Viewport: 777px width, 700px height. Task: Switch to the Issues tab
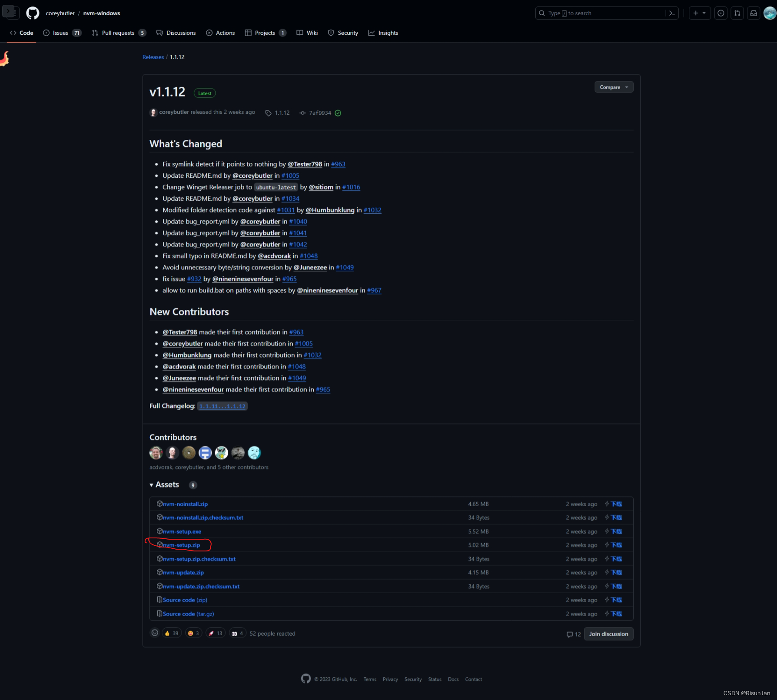point(62,33)
